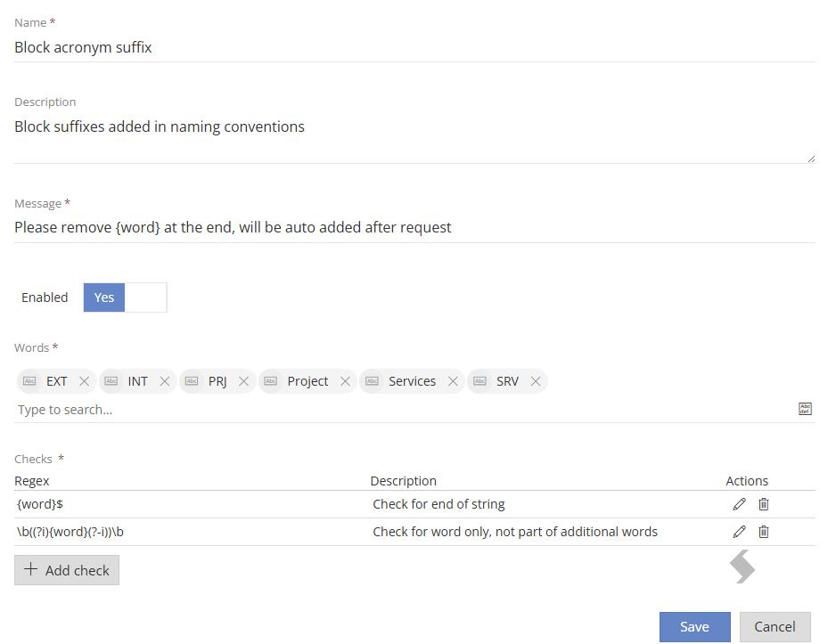Screen dimensions: 836x644
Task: Click the Type to search words field
Action: tap(406, 410)
